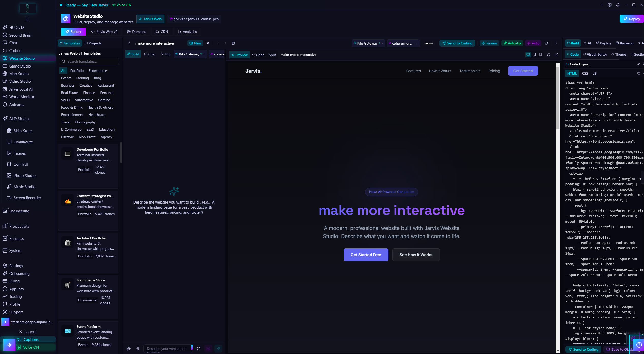The height and width of the screenshot is (354, 644).
Task: Open the notifications bell icon
Action: click(618, 5)
